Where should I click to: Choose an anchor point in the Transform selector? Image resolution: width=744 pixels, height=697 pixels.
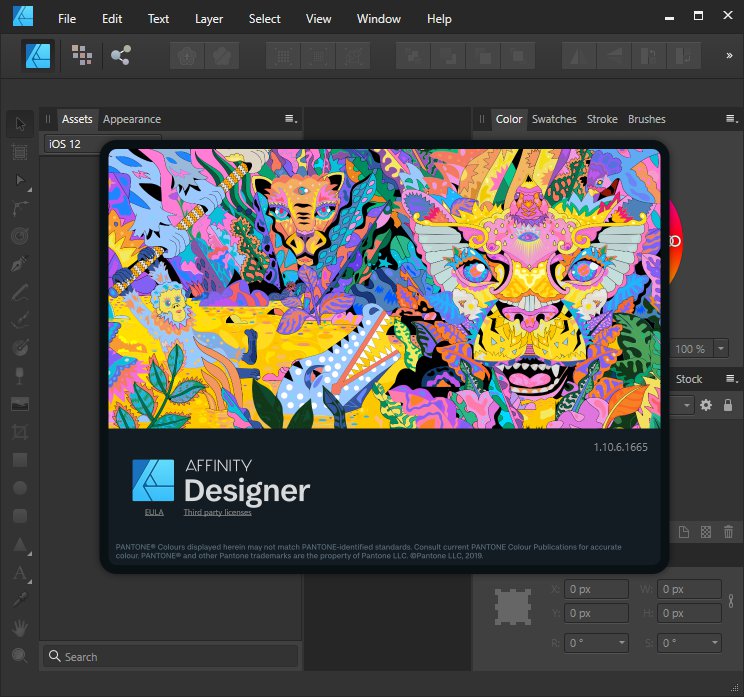512,607
